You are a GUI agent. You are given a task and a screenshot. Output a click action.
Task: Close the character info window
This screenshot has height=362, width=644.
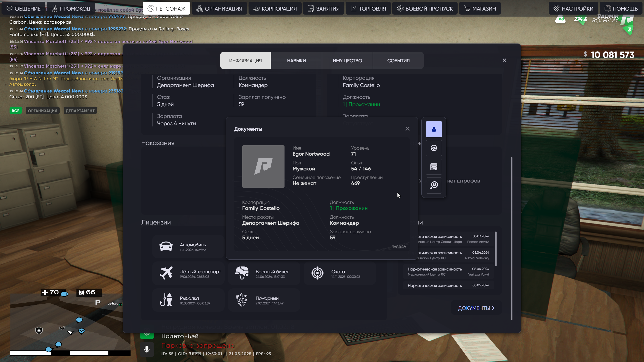[504, 60]
